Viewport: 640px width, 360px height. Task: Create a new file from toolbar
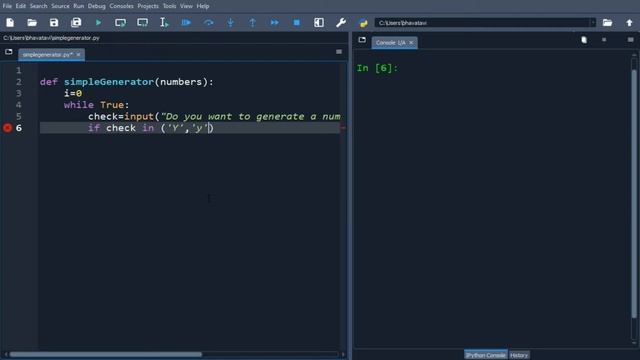click(10, 22)
